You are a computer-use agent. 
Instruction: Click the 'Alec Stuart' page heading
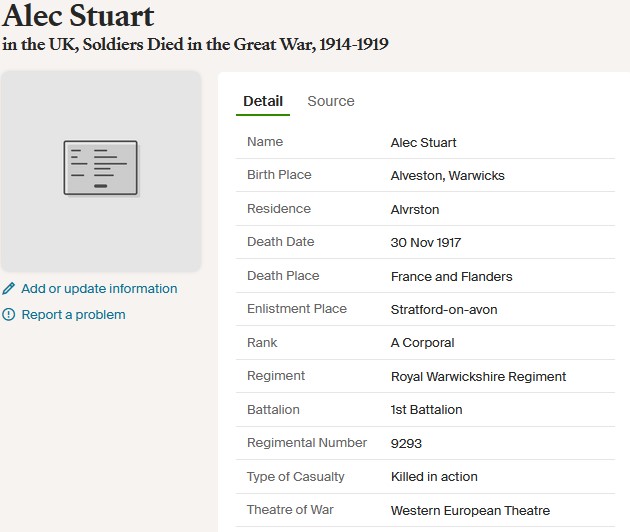[79, 16]
